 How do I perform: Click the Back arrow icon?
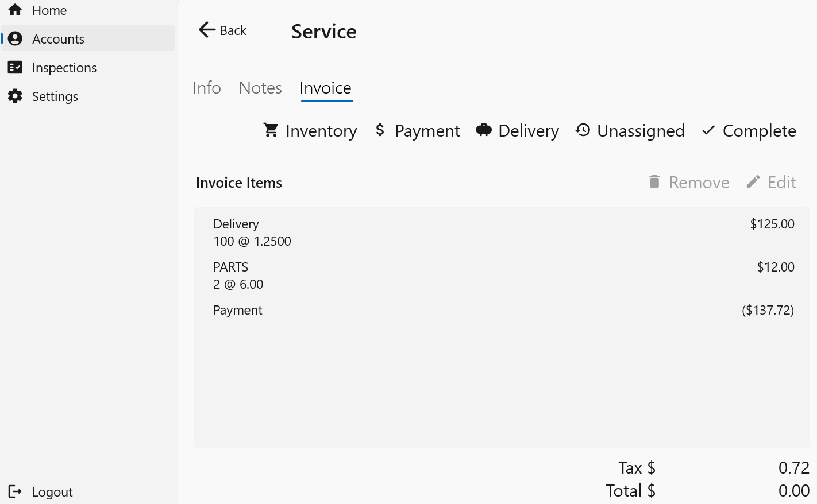point(206,30)
